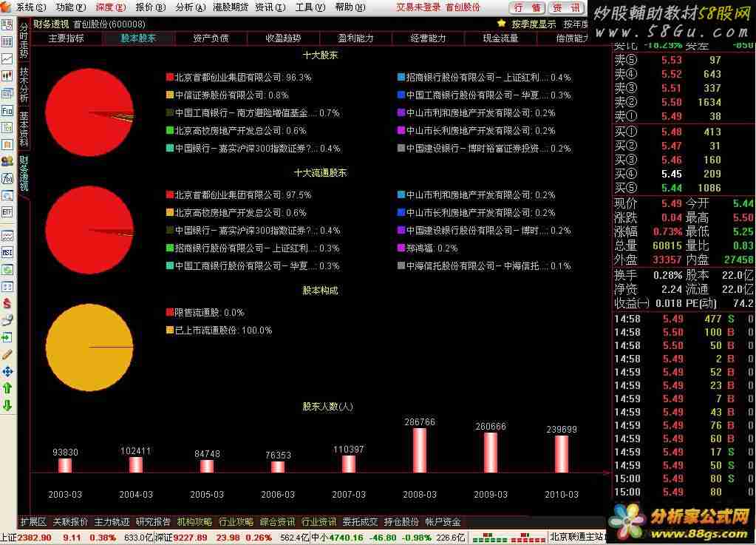756x545 pixels.
Task: Click the 上证 index value 2382.90
Action: click(x=34, y=538)
